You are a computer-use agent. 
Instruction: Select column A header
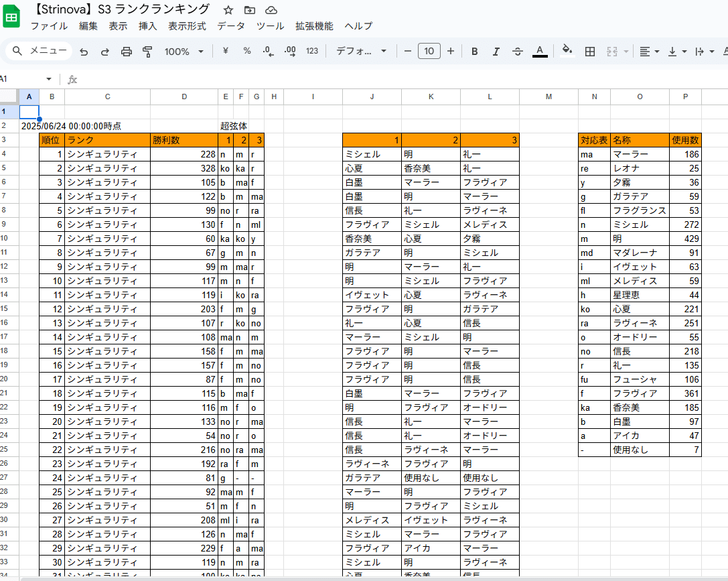point(29,96)
